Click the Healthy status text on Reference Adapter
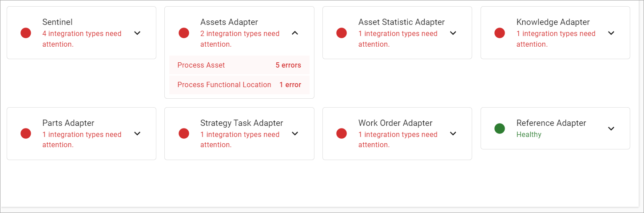 [x=529, y=134]
